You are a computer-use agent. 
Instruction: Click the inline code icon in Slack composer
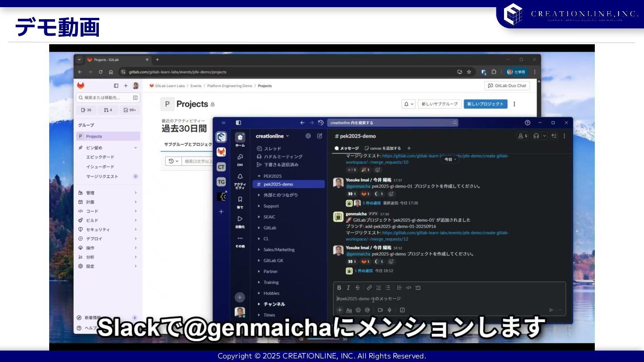[408, 288]
